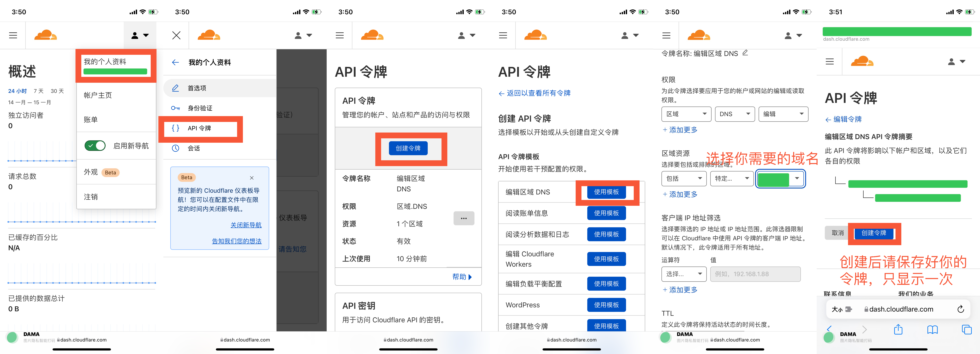The width and height of the screenshot is (980, 354).
Task: Open hamburger menu on the 令牌摘要 screen
Action: 830,61
